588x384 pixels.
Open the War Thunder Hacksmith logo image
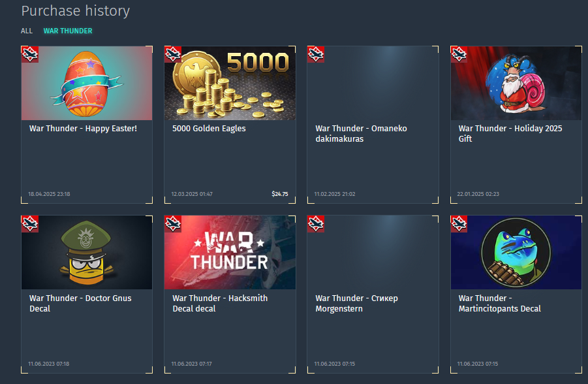pos(230,252)
